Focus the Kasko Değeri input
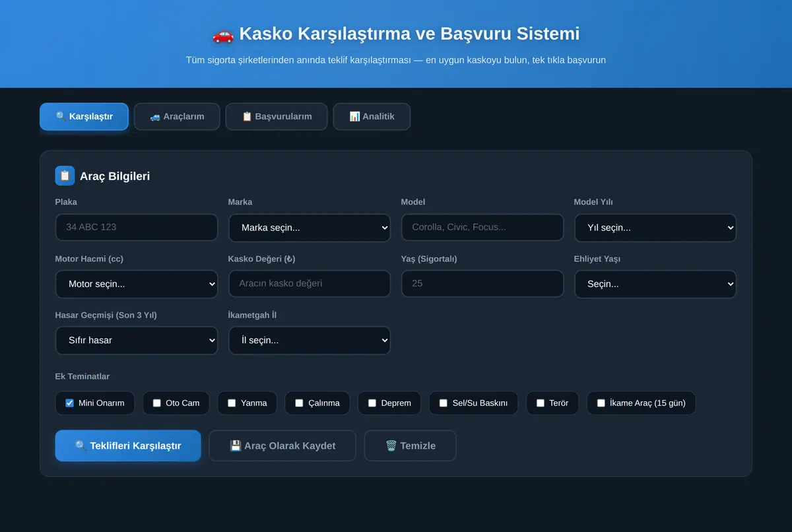The width and height of the screenshot is (792, 532). (x=310, y=284)
